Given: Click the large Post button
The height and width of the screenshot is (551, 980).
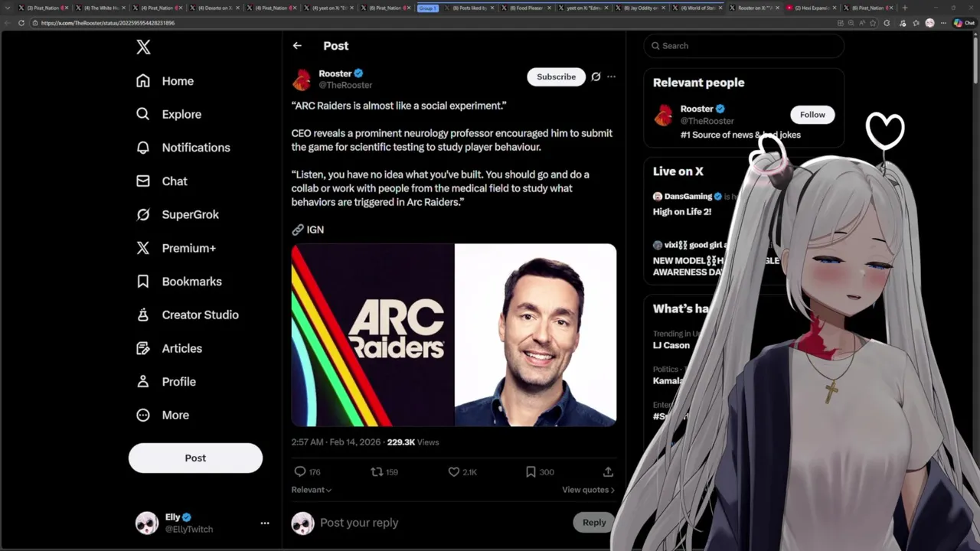Looking at the screenshot, I should (x=195, y=458).
